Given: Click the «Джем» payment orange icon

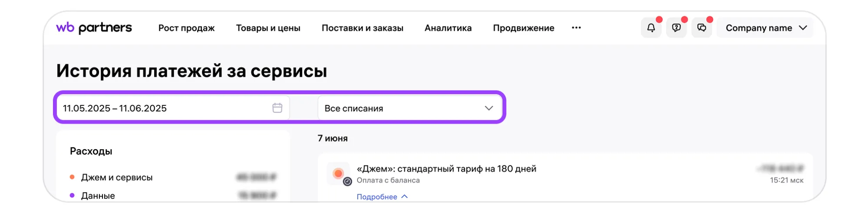Looking at the screenshot, I should [338, 174].
